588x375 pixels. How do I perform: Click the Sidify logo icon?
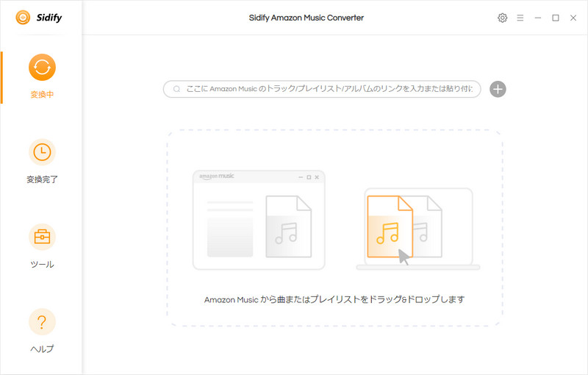(23, 17)
